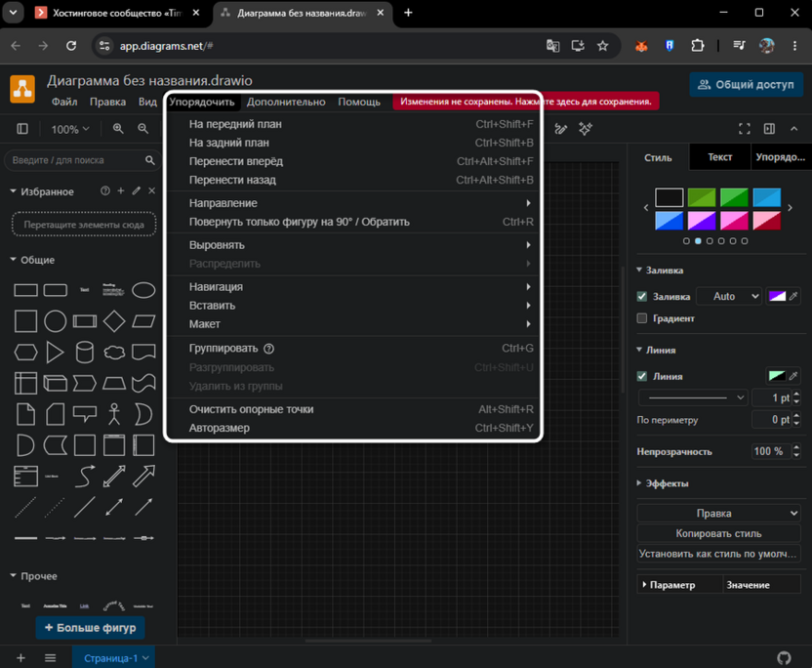The width and height of the screenshot is (812, 668).
Task: Select the ellipse shape in Общие
Action: 143,290
